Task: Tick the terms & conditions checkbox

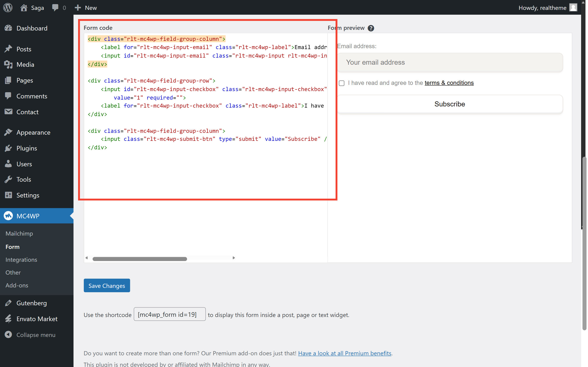Action: [x=342, y=83]
